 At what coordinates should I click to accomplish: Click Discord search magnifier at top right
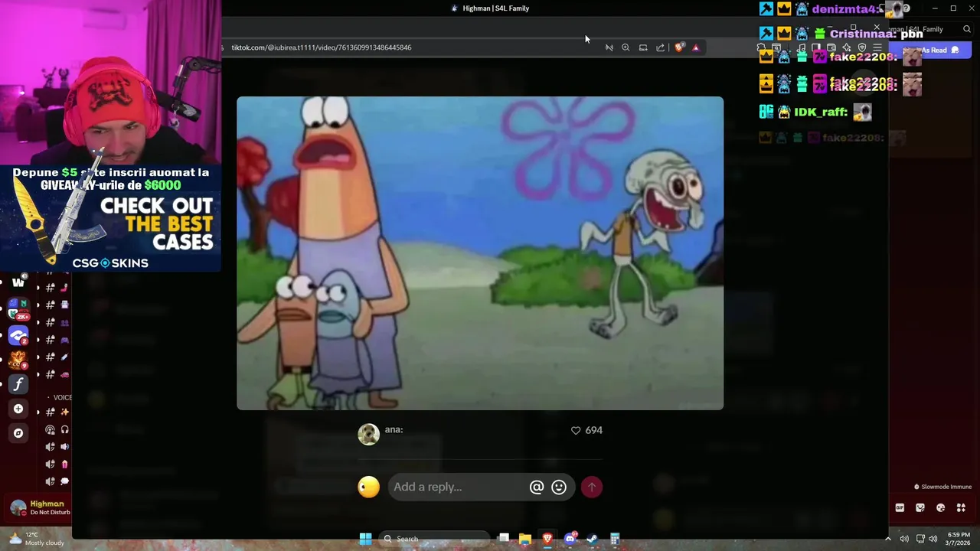pos(966,29)
